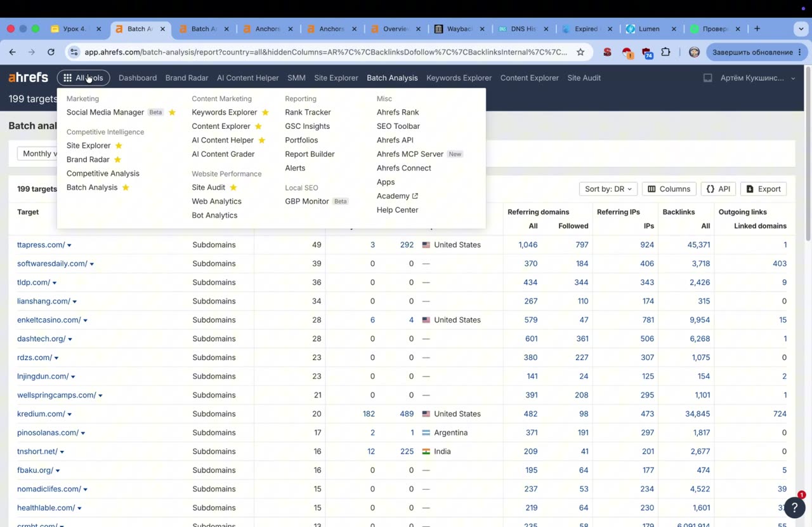Switch to the Lumen browser tab
This screenshot has width=812, height=527.
pos(651,29)
